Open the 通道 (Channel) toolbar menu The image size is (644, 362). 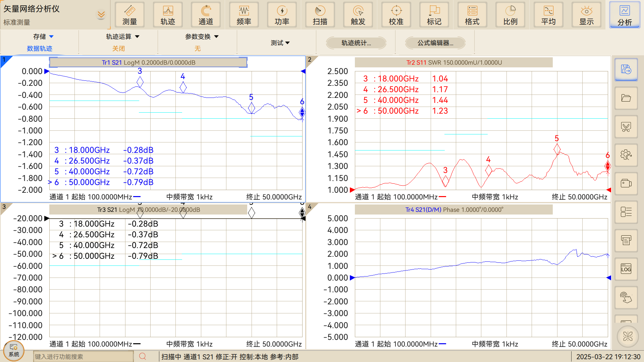[206, 15]
